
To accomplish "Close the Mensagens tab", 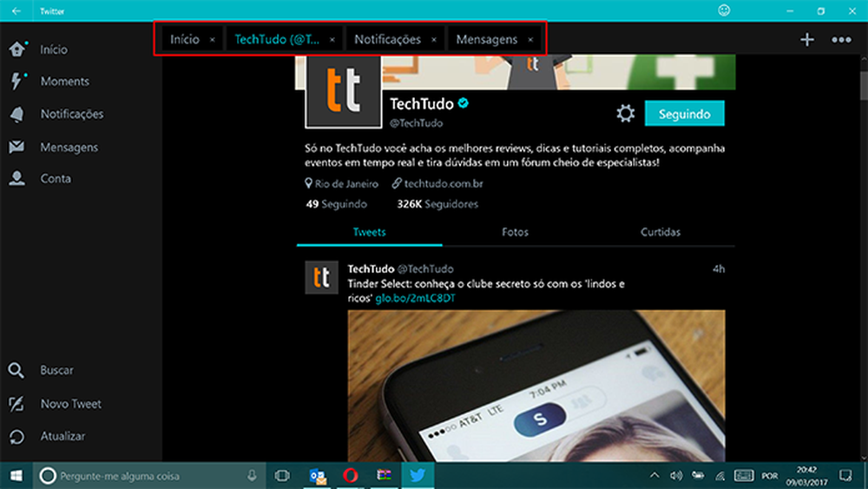I will point(530,40).
